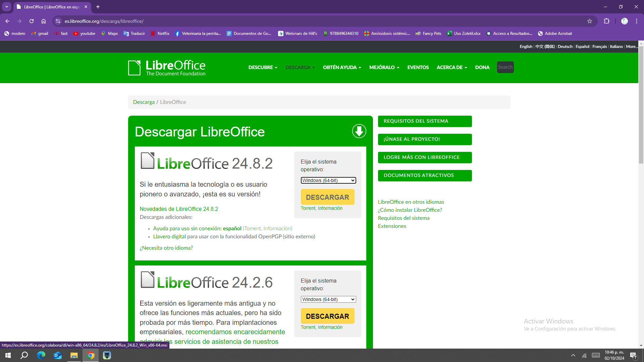Open Requisitos del sistema sidebar text link

coord(404,218)
